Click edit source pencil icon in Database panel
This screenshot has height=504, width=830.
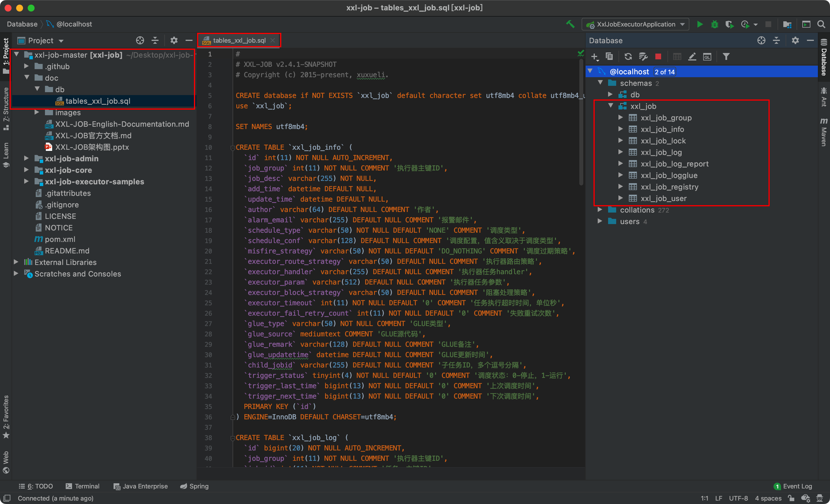coord(692,56)
